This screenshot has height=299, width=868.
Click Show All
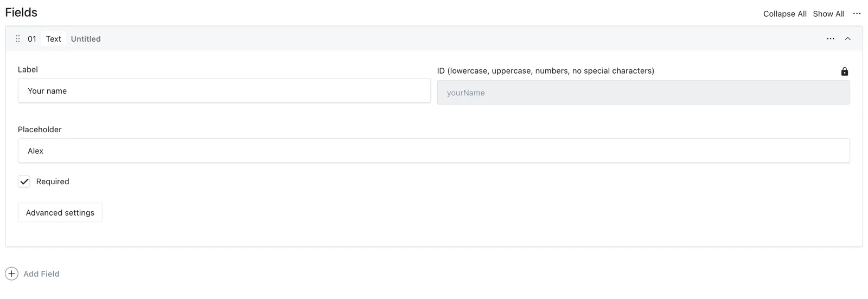[828, 14]
